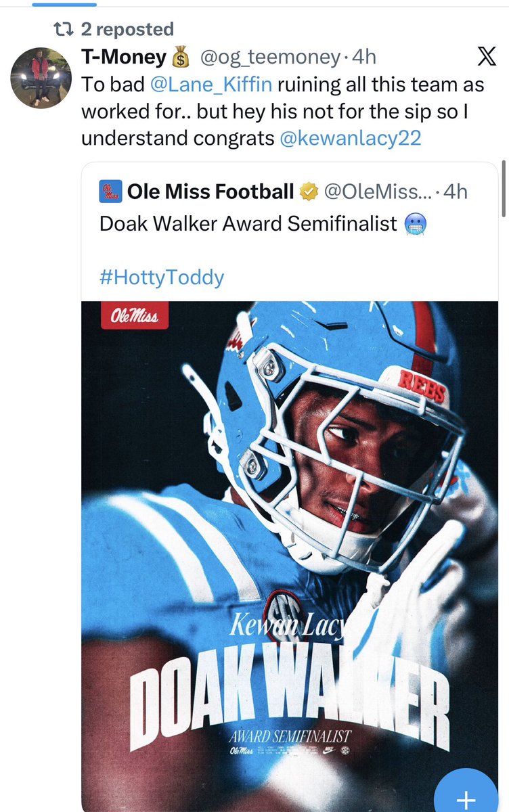
Task: Click the vertical scrollbar on right edge
Action: coord(502,189)
